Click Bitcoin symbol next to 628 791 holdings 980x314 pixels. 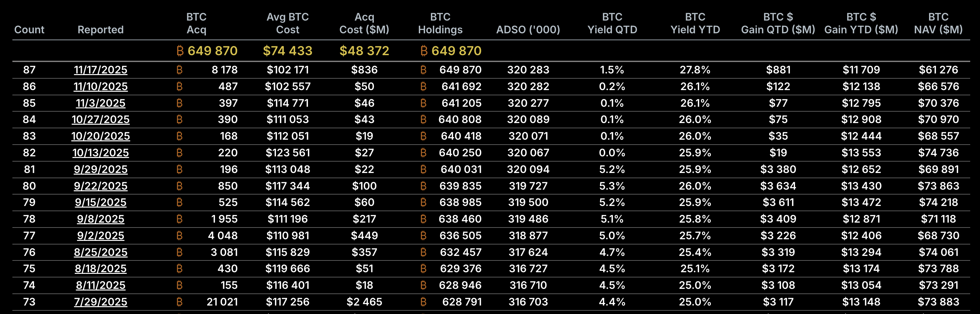(x=423, y=302)
